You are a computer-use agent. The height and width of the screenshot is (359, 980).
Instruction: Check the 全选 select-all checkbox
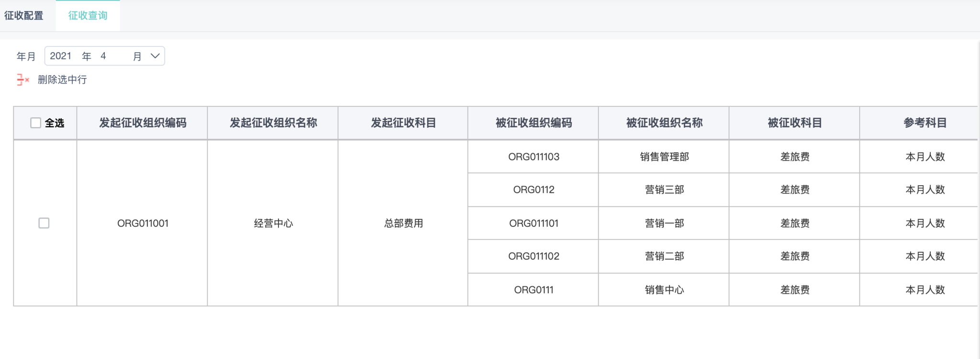(36, 123)
